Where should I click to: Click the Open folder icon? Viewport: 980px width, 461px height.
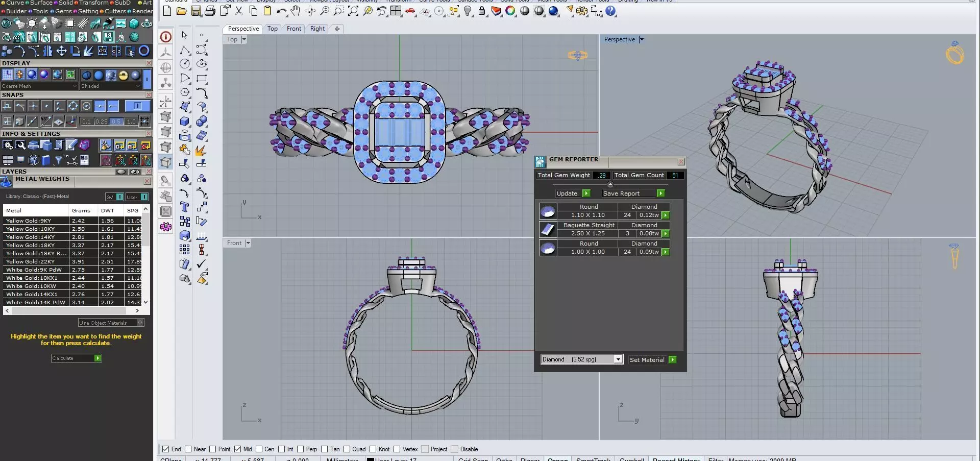click(181, 11)
